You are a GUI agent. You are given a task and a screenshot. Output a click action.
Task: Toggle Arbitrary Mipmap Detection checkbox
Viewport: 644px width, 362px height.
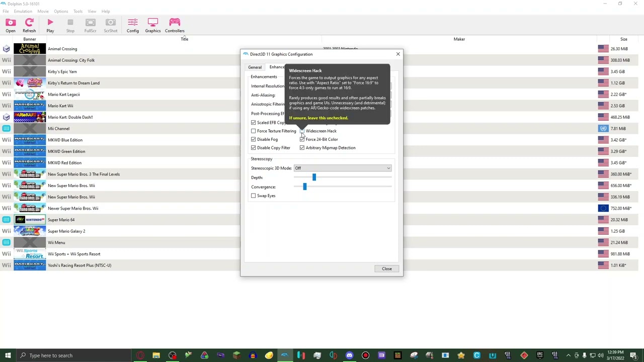pos(302,148)
